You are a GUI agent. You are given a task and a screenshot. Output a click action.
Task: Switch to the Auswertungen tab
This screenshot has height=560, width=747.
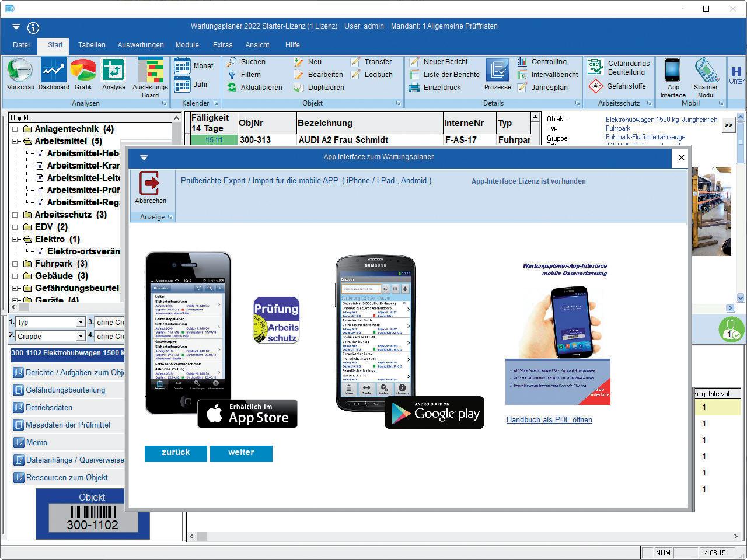[141, 45]
